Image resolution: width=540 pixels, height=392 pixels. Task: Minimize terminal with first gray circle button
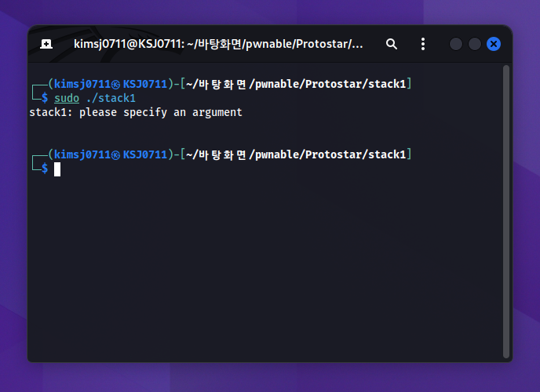tap(455, 44)
